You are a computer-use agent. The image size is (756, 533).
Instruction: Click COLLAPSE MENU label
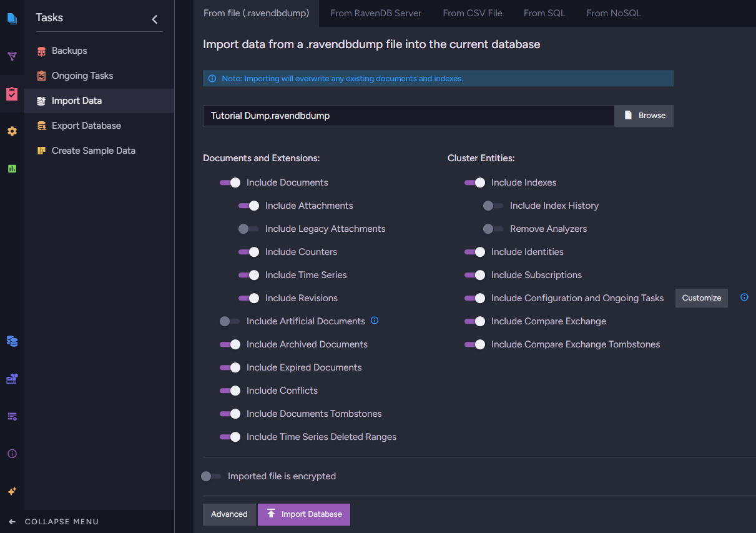point(62,522)
